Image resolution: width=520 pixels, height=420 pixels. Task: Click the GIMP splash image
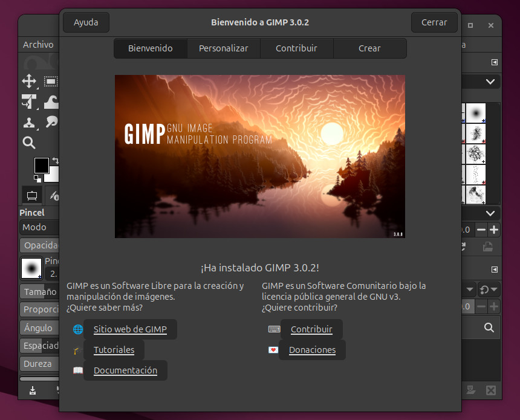pyautogui.click(x=260, y=157)
